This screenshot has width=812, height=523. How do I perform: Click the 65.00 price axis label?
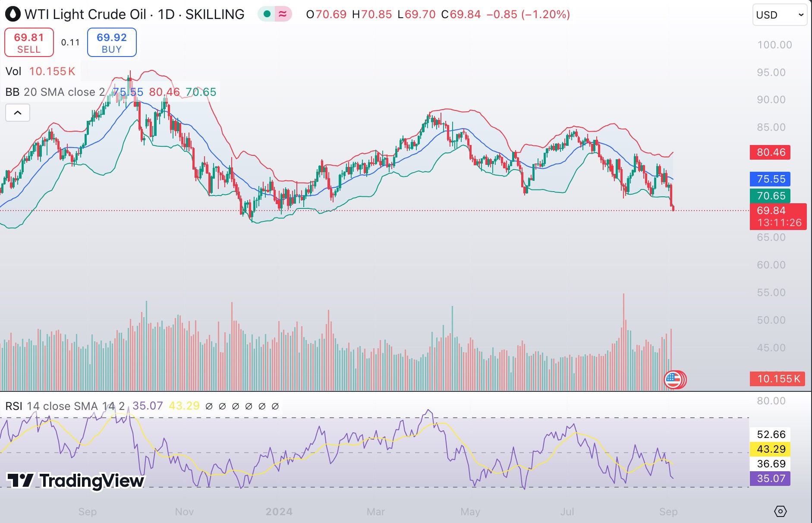771,237
